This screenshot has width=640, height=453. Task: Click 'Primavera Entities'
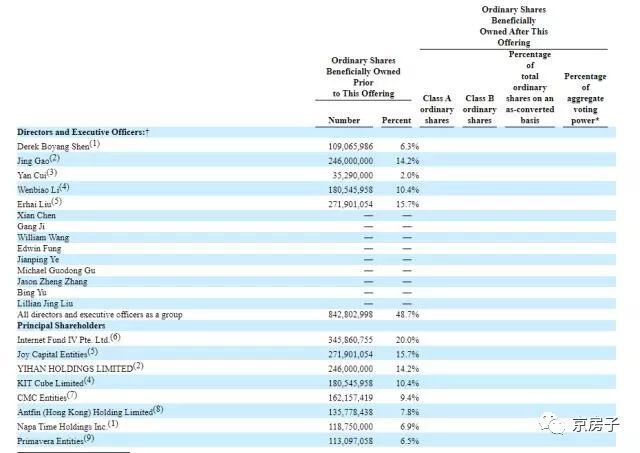click(50, 441)
